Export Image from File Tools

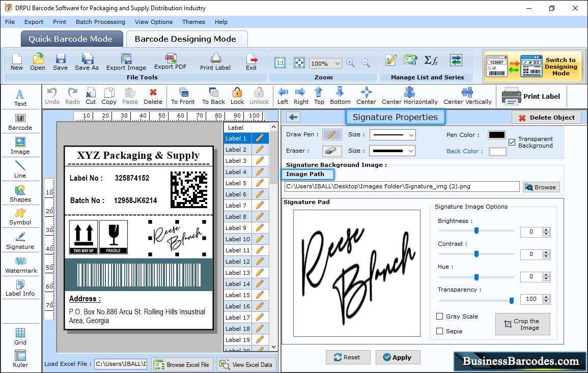126,62
